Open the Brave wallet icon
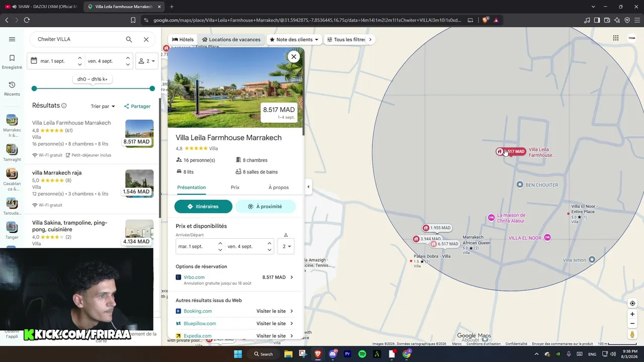 [x=607, y=20]
